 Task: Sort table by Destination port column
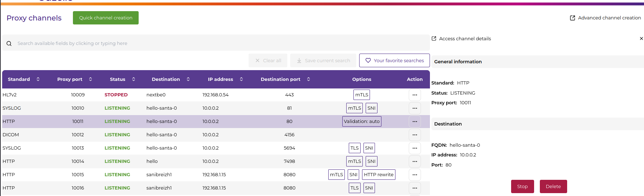[309, 79]
